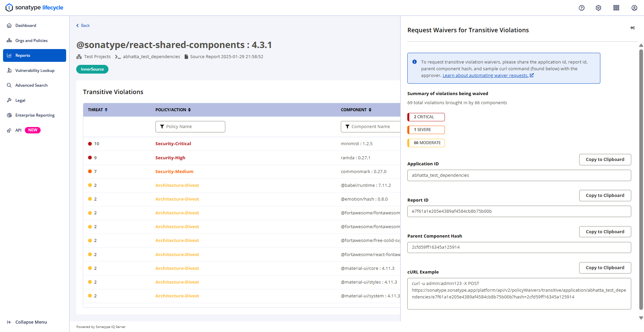Copy Application ID to clipboard

605,160
